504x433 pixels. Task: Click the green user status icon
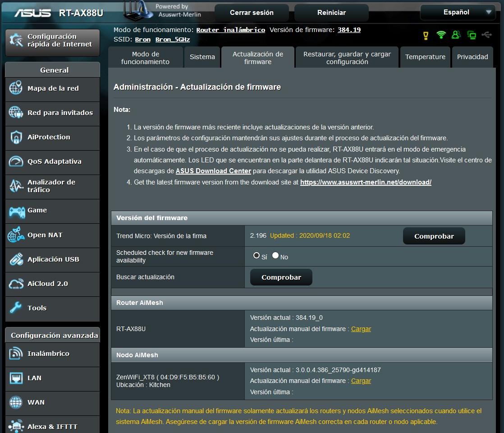(x=456, y=35)
